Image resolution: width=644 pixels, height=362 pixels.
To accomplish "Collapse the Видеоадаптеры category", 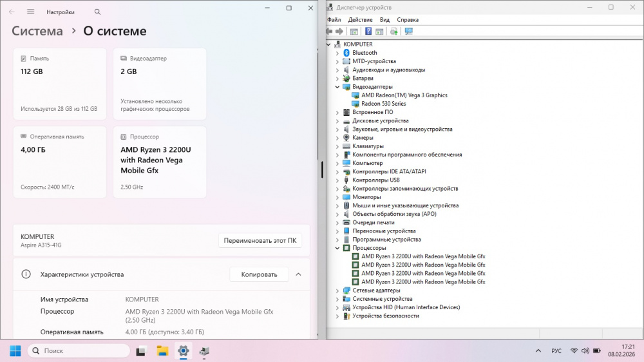I will pyautogui.click(x=337, y=87).
